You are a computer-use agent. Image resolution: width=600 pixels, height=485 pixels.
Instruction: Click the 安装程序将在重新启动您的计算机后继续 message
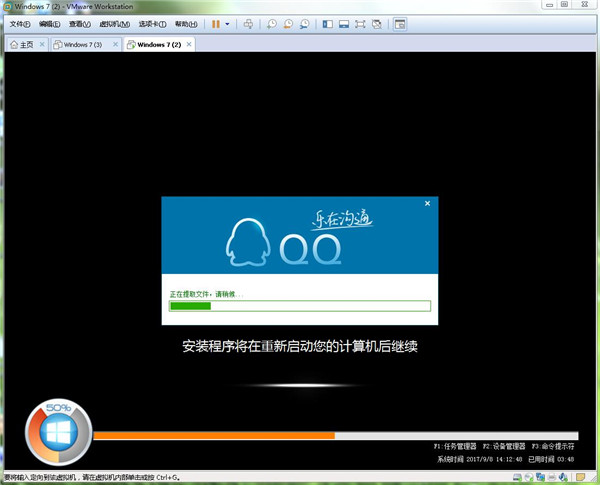[300, 346]
